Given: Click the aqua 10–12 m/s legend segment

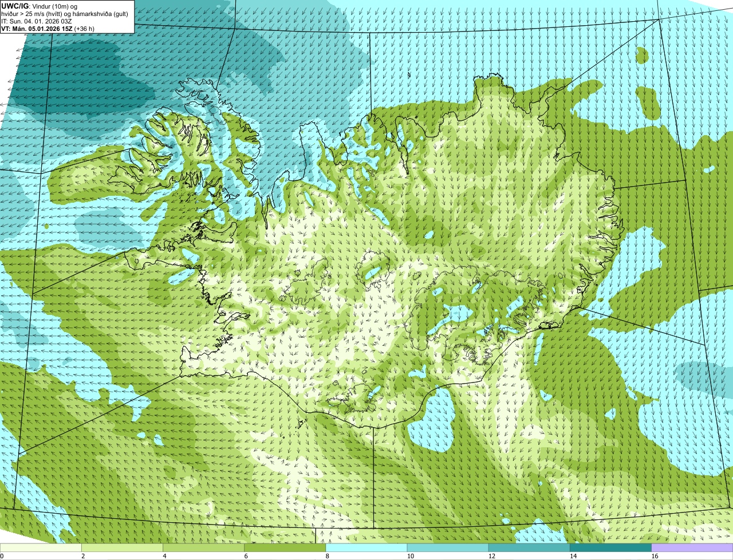Looking at the screenshot, I should tap(448, 548).
